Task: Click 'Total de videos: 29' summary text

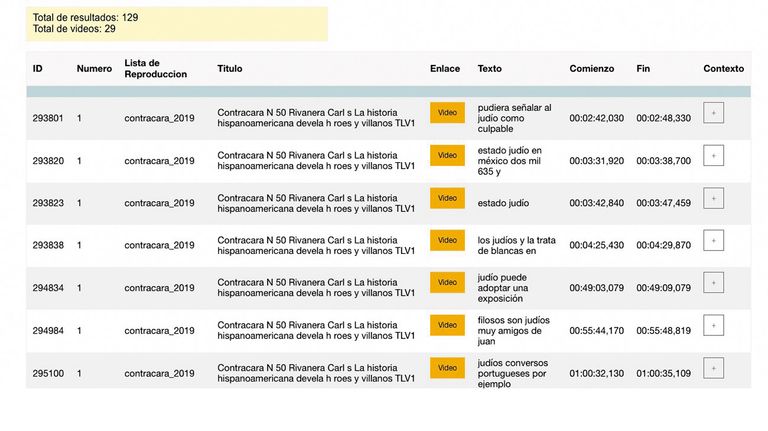Action: 74,29
